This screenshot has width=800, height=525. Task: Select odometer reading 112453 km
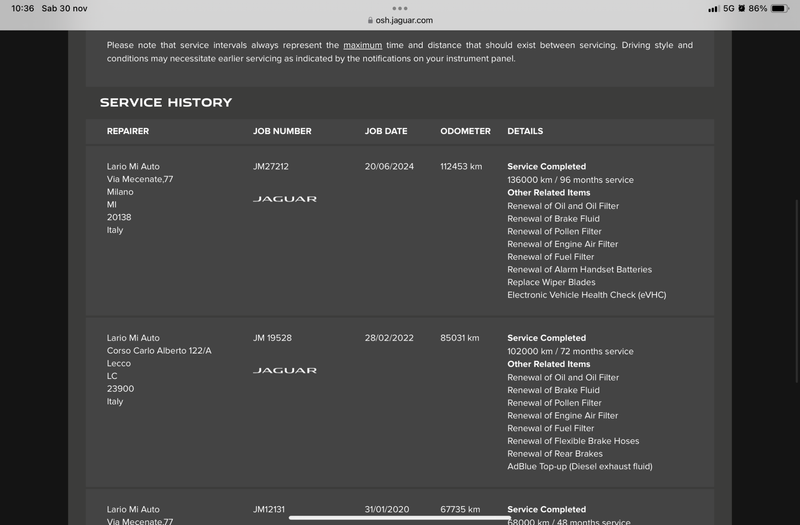coord(461,166)
